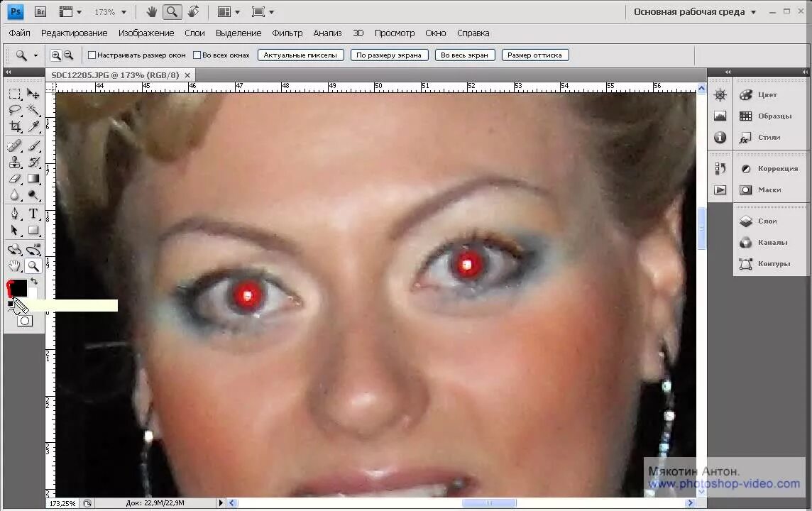Open the Слои menu
The image size is (812, 511).
(194, 33)
